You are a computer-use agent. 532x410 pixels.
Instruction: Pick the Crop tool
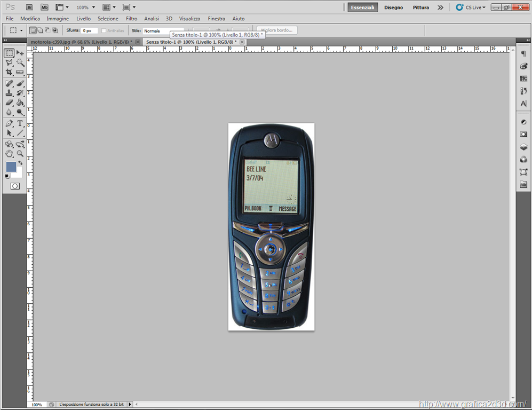(9, 72)
